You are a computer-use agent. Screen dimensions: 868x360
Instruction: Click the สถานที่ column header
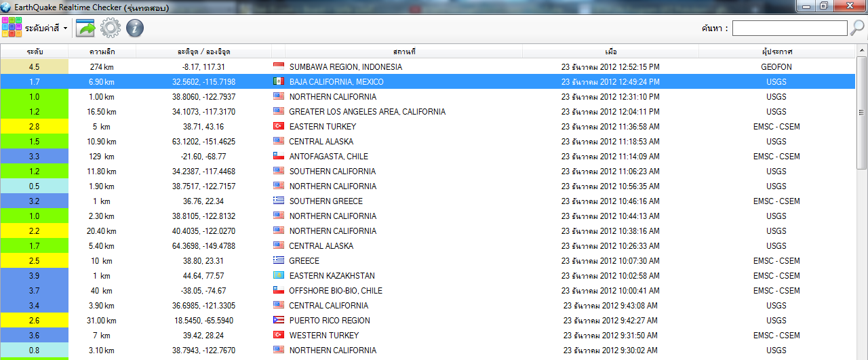click(x=404, y=52)
